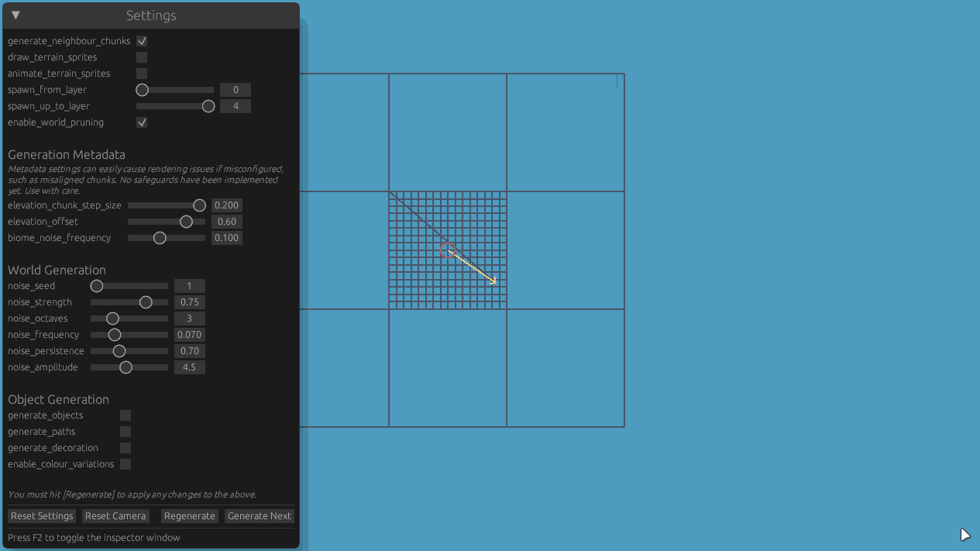
Task: Click the noise_persistence value 0.70
Action: coord(190,351)
